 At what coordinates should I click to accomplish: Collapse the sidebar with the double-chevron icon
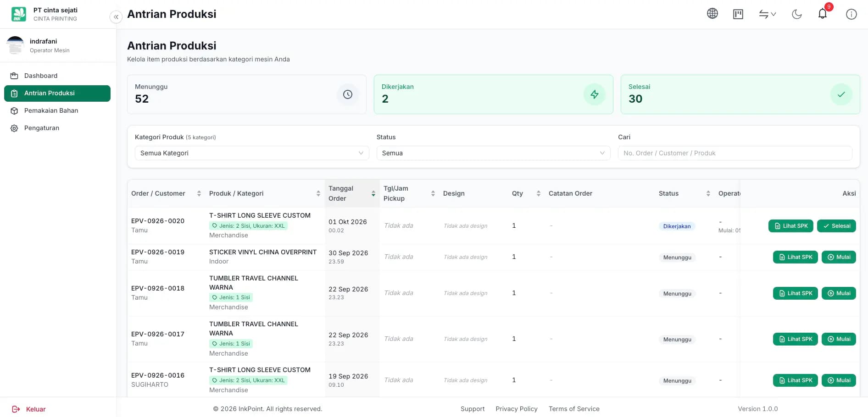pos(116,17)
